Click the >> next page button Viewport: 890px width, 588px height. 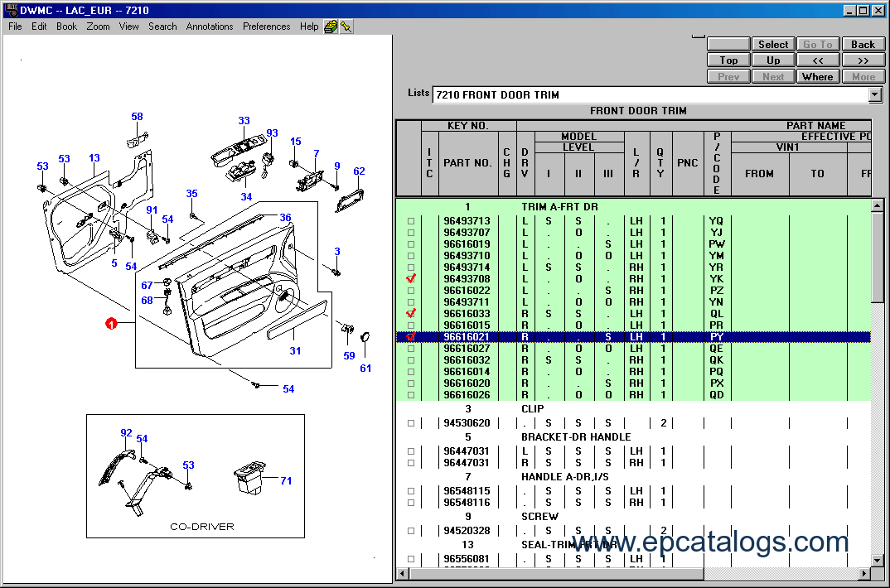863,60
